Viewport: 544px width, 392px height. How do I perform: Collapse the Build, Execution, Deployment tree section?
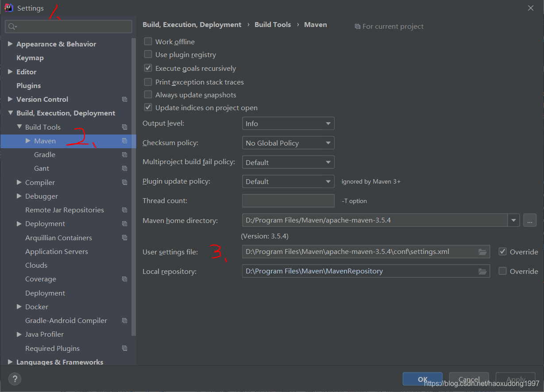pos(11,113)
